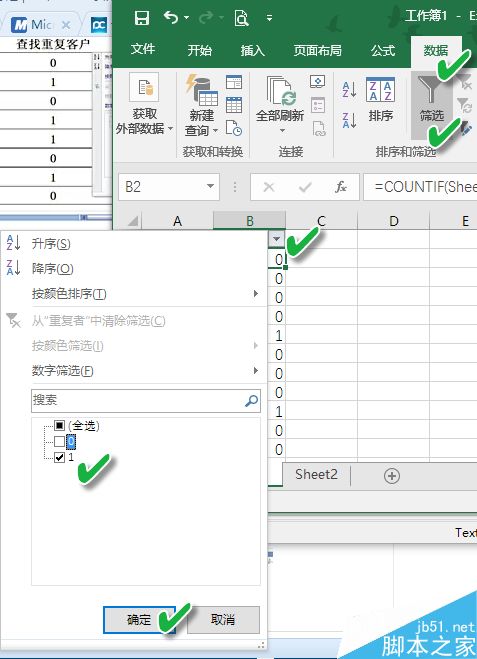Click the Select All corner triangle
The width and height of the screenshot is (477, 659).
(133, 221)
